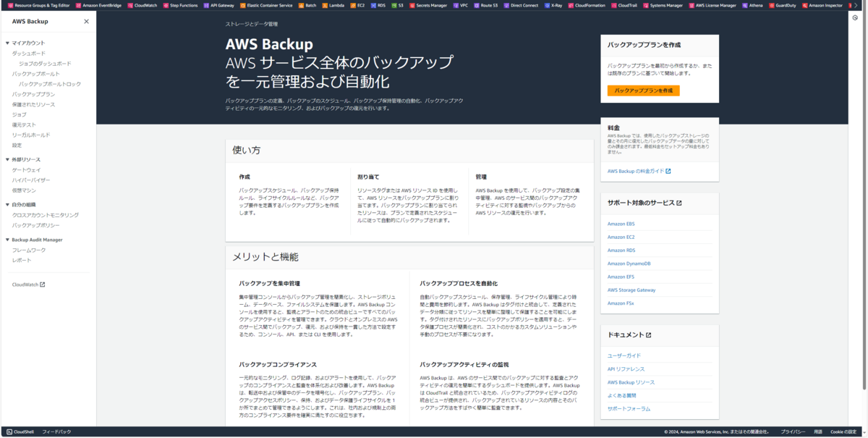Viewport: 868px width, 438px height.
Task: Open 仮想マシン in sidebar
Action: (x=24, y=190)
